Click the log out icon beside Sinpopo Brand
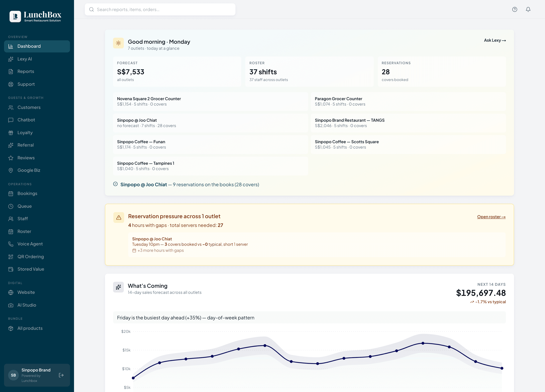The width and height of the screenshot is (545, 392). [61, 375]
